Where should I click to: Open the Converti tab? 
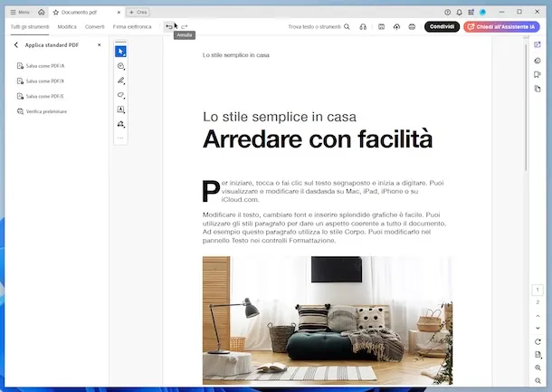pyautogui.click(x=95, y=27)
